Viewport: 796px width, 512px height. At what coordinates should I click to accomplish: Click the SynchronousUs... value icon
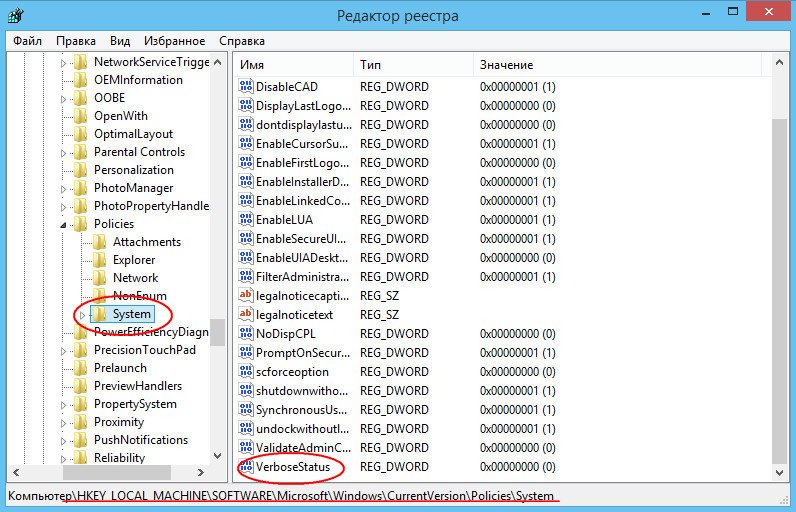click(x=246, y=409)
